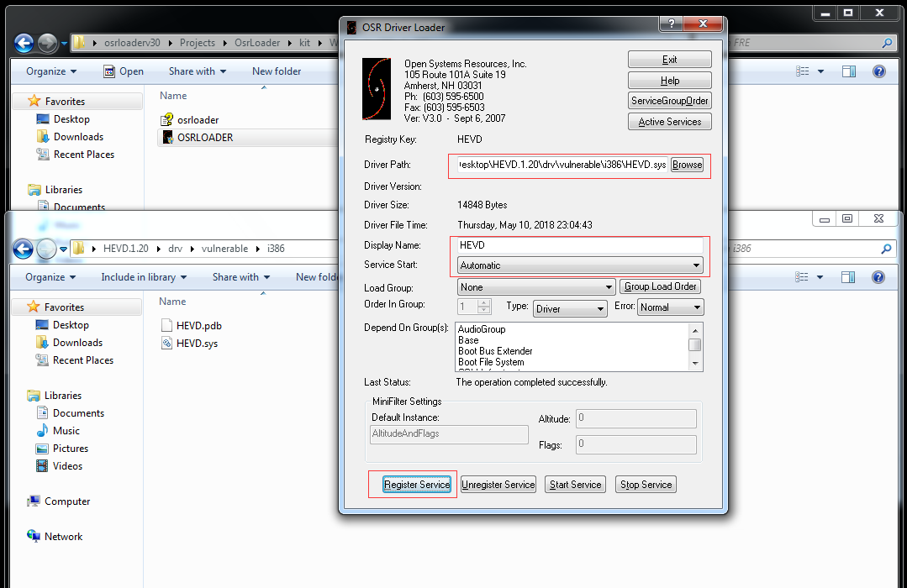Open view options dropdown arrow in HEVD window
Viewport: 907px width, 588px height.
coord(820,277)
